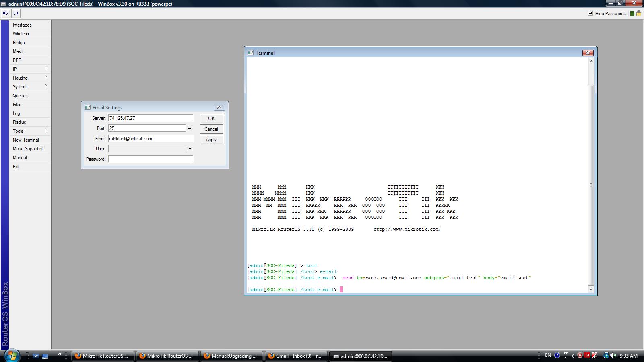Open a New Terminal from the sidebar

[30, 140]
